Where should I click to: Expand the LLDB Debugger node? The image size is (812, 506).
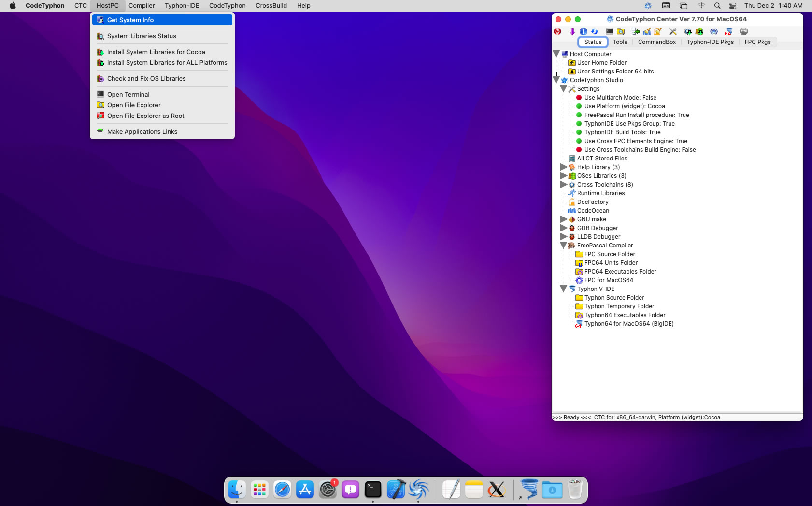pos(564,236)
